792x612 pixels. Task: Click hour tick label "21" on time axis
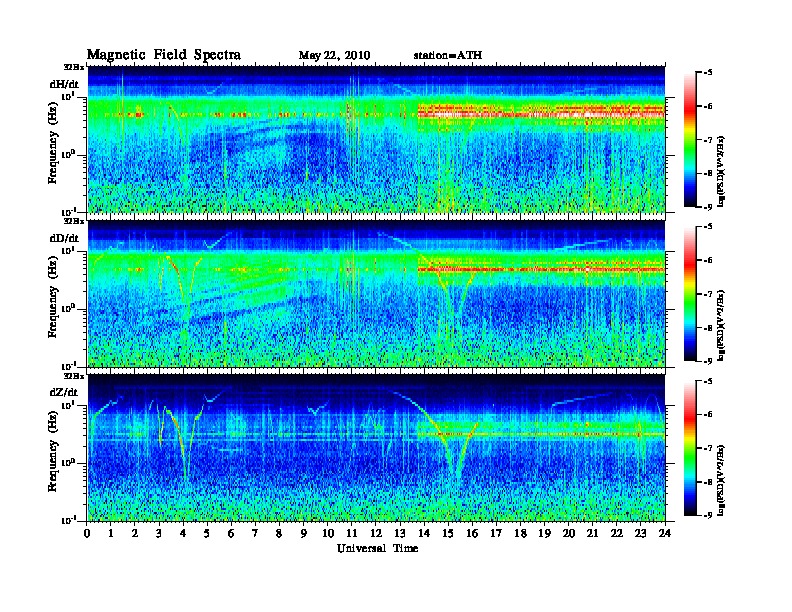coord(592,533)
